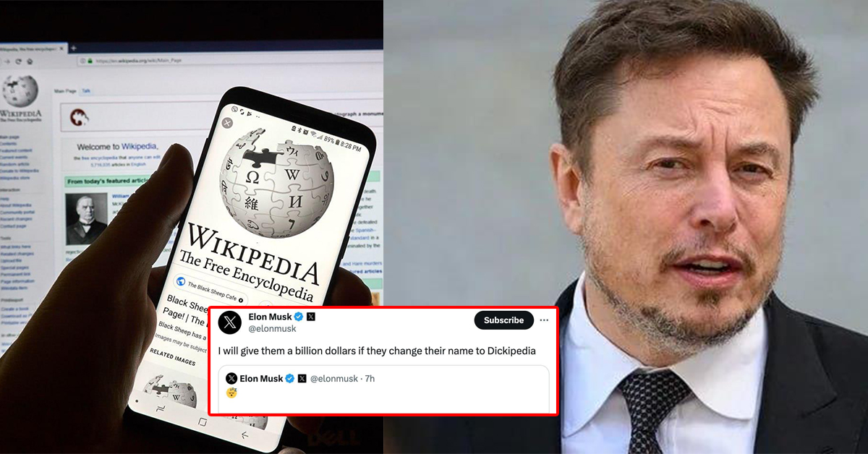Switch to the Talk tab on Wikipedia
Viewport: 868px width, 454px height.
tap(86, 91)
